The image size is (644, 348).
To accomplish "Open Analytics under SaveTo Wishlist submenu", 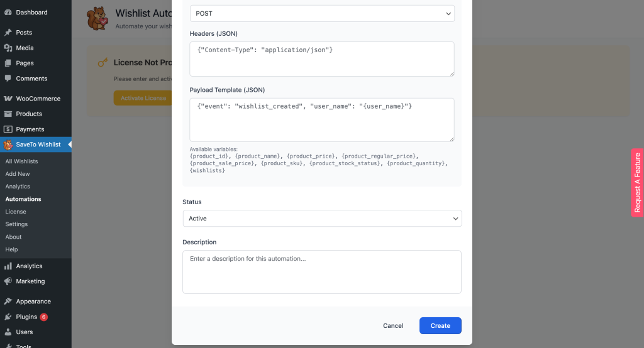I will click(18, 187).
